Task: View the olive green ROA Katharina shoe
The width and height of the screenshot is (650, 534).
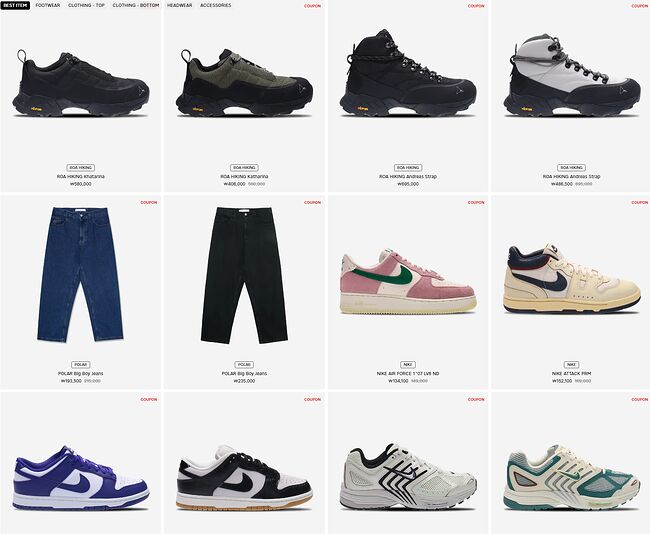Action: click(x=244, y=83)
